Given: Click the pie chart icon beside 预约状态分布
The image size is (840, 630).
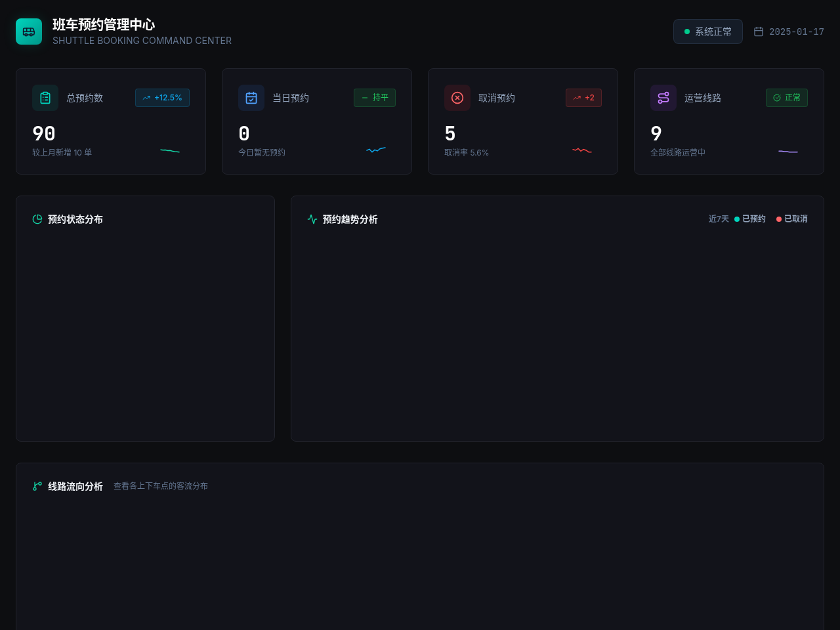Looking at the screenshot, I should [37, 219].
